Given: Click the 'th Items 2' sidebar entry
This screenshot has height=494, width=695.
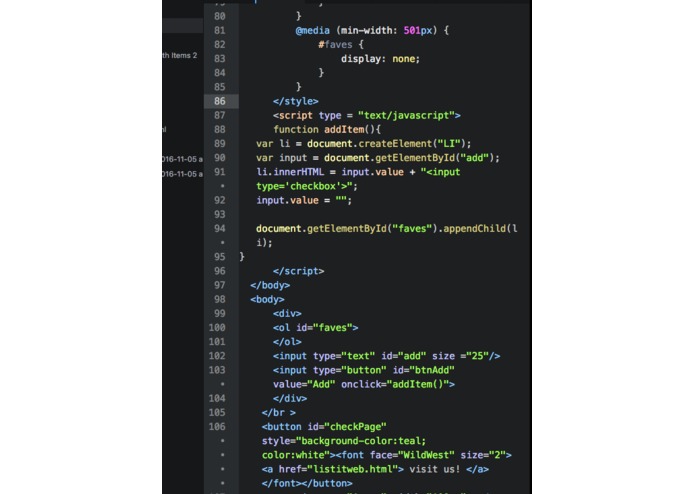Looking at the screenshot, I should coord(180,55).
